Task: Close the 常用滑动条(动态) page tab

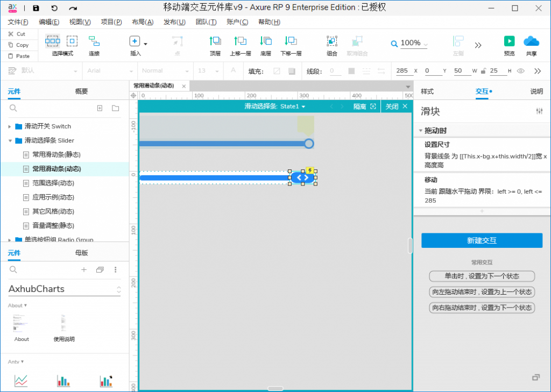Action: coord(184,86)
